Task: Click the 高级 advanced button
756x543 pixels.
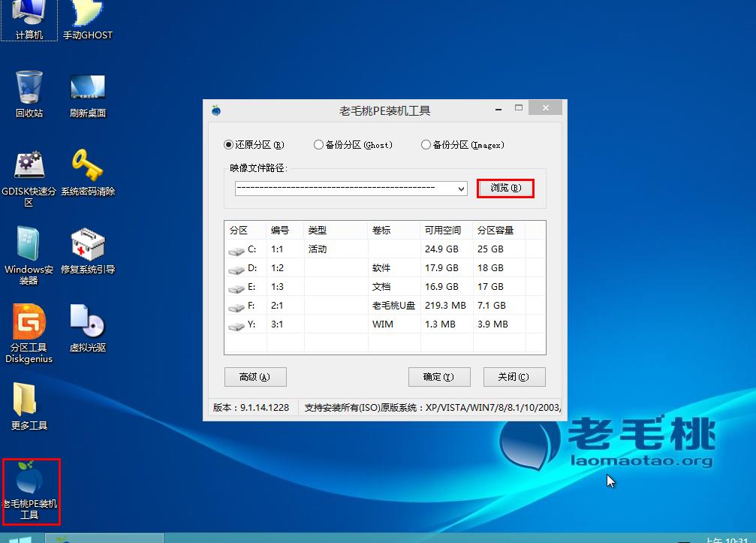Action: [255, 377]
